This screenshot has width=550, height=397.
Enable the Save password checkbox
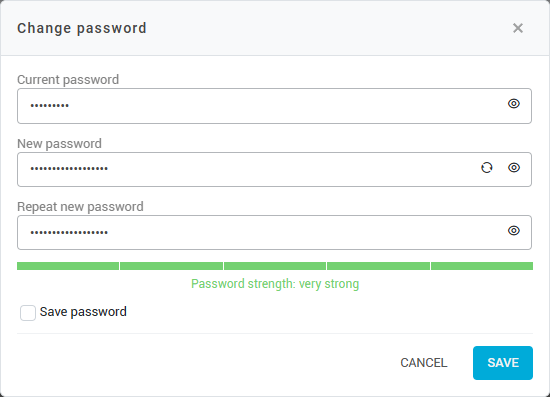pos(28,313)
